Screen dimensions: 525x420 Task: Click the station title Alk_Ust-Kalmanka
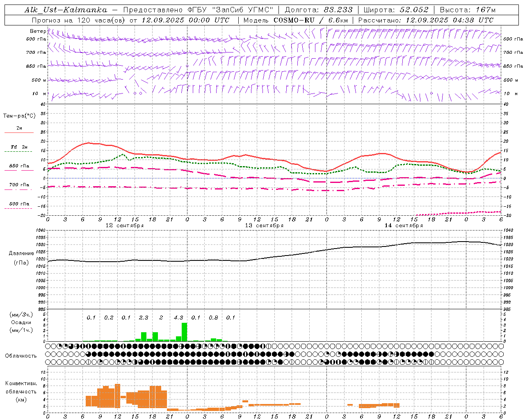[x=66, y=10]
